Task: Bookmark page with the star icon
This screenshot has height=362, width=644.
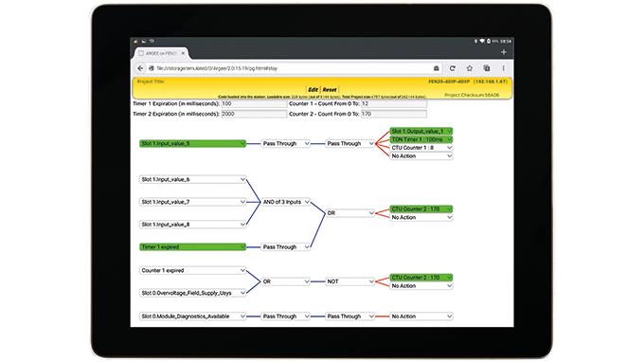Action: [x=470, y=68]
